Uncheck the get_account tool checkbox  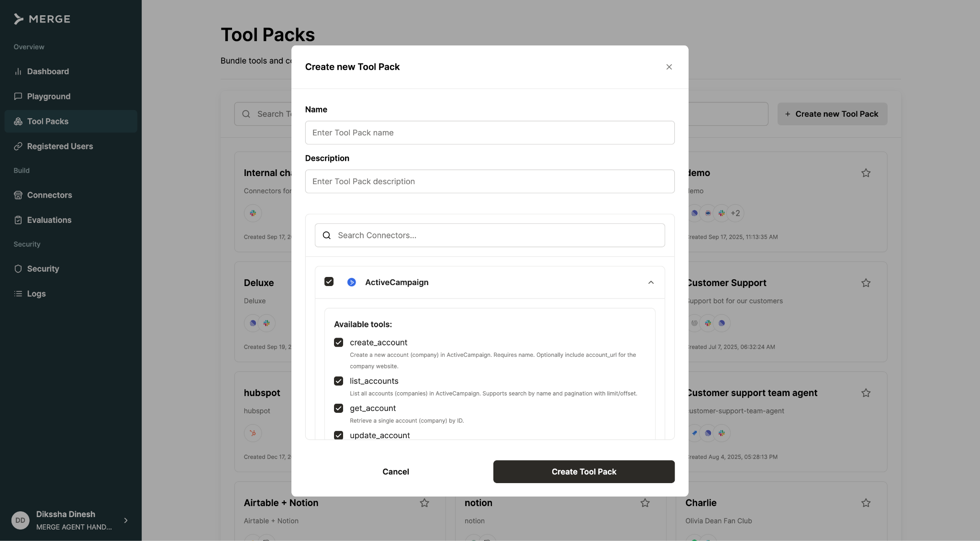coord(338,408)
